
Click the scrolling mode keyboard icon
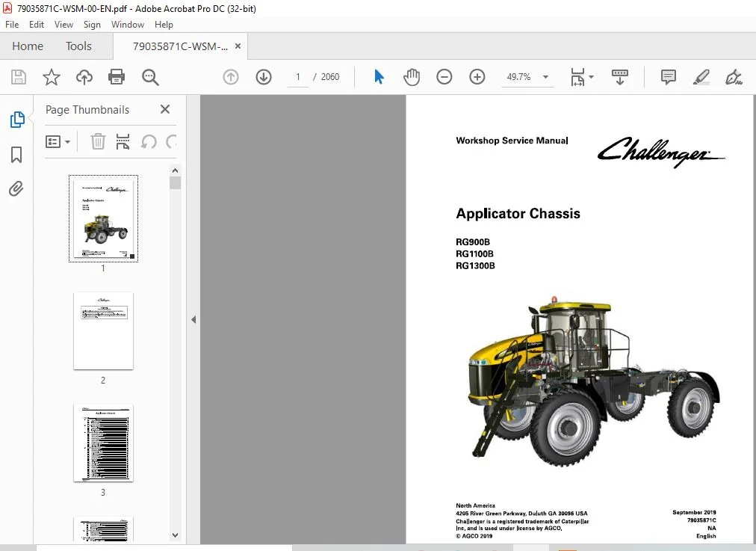(619, 77)
